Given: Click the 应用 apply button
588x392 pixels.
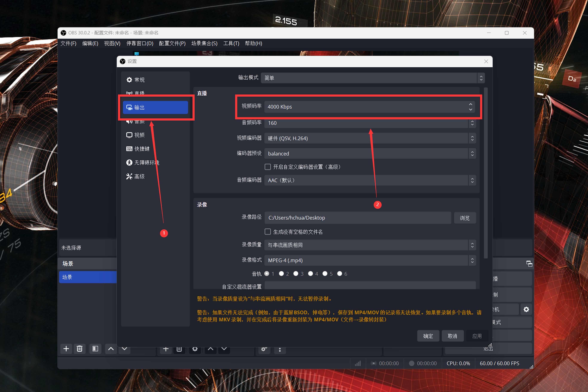Looking at the screenshot, I should 477,336.
